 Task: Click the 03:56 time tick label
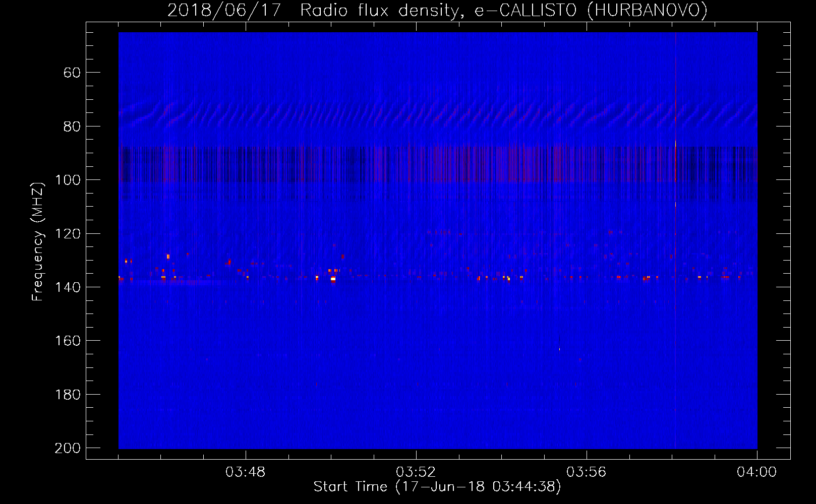(587, 472)
